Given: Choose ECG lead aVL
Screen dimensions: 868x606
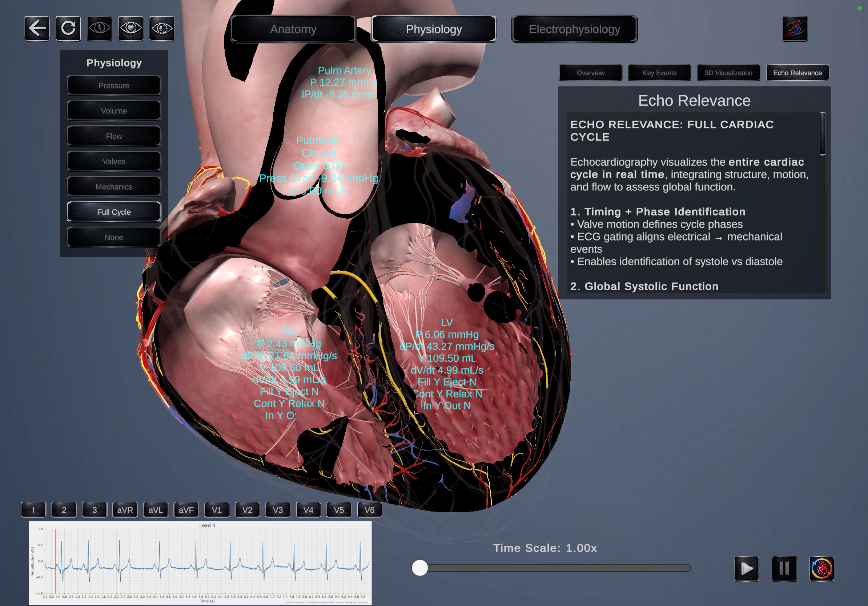Looking at the screenshot, I should point(155,510).
